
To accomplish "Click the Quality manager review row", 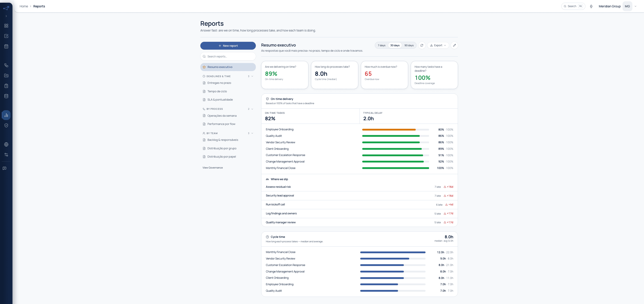I will 359,222.
